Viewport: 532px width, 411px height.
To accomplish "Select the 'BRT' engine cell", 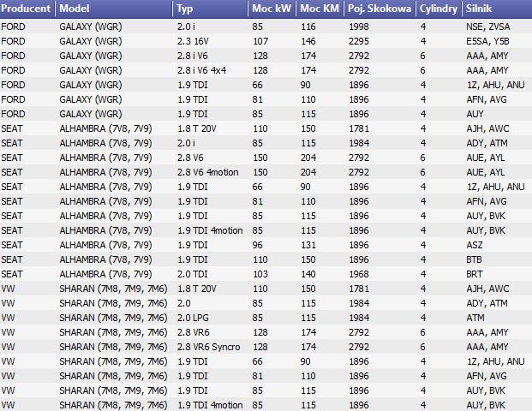I will [x=475, y=274].
